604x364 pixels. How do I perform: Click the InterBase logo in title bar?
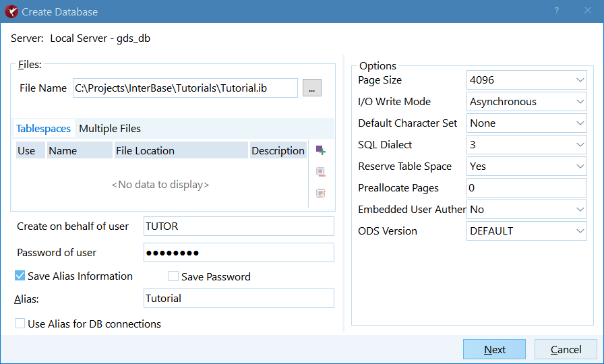click(11, 11)
